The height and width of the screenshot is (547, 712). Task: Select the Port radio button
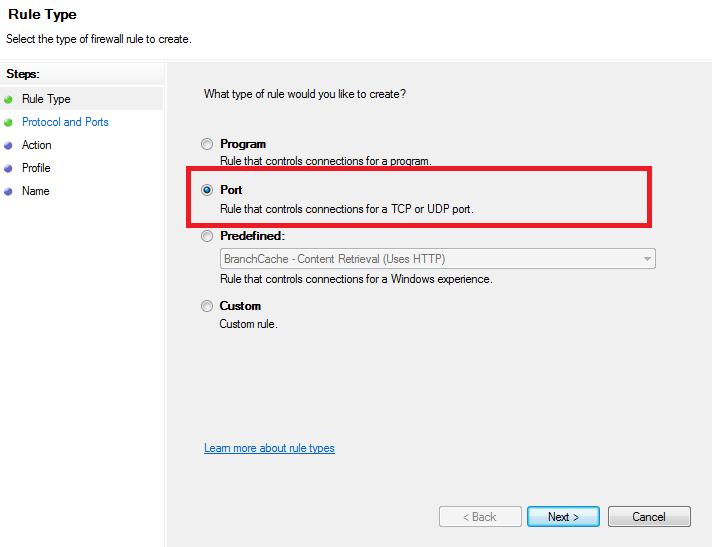207,190
